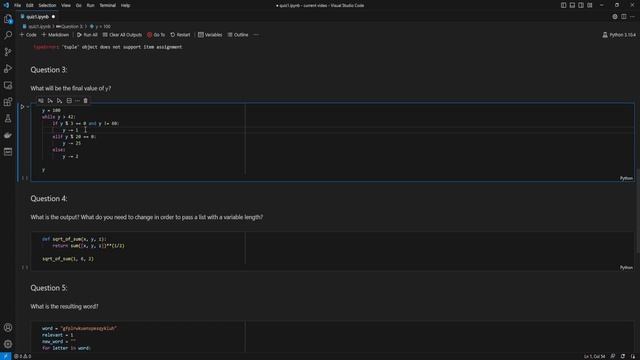Execute cells above in cell toolbar
Screen dimensions: 640x360
coord(50,100)
